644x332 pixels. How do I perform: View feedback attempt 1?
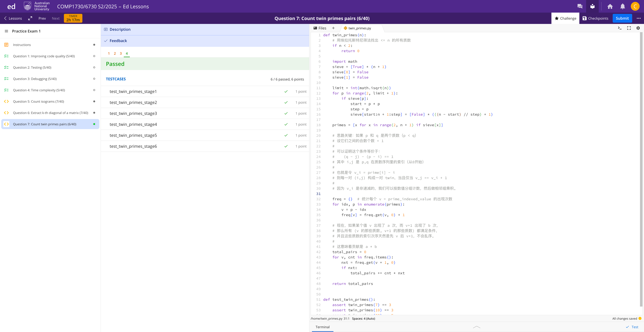click(x=109, y=53)
